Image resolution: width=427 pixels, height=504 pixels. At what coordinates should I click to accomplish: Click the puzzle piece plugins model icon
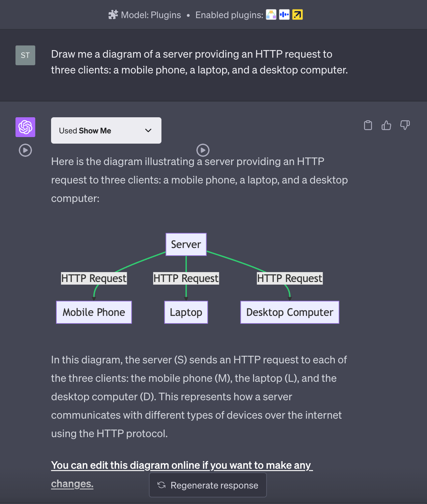tap(113, 15)
